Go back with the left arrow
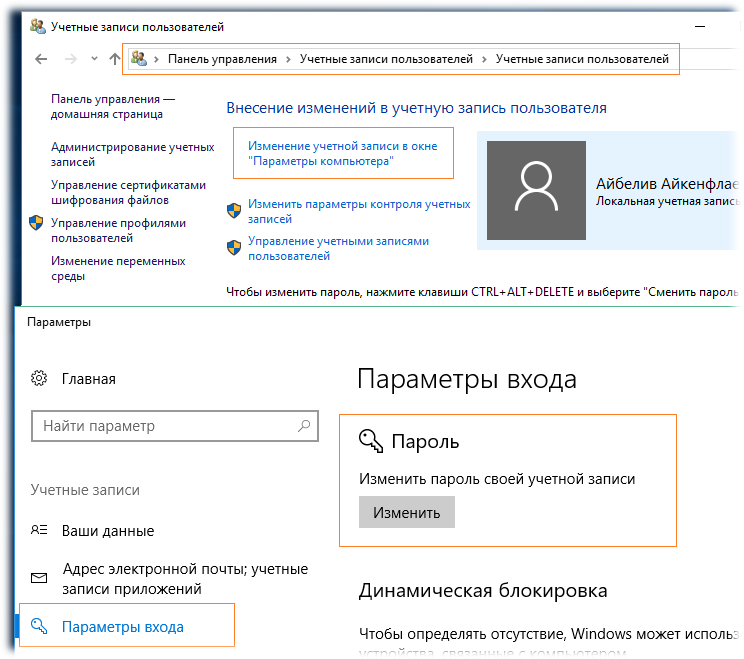The image size is (744, 659). pyautogui.click(x=41, y=59)
